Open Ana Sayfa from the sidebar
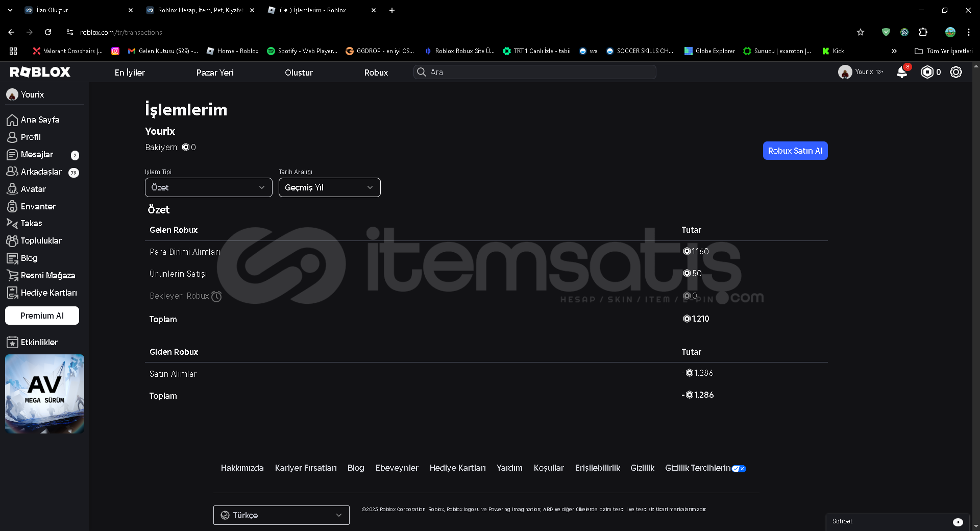The image size is (980, 531). tap(34, 119)
